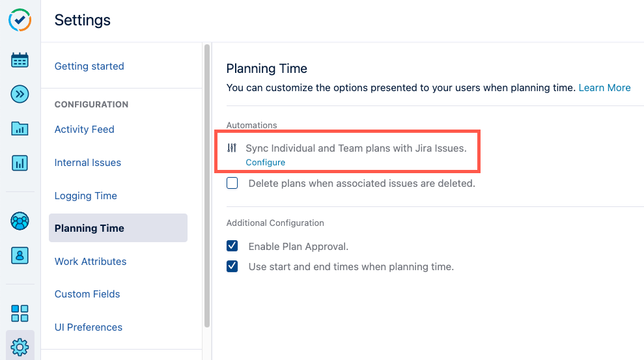Open the Teams group icon
This screenshot has height=360, width=644.
tap(20, 221)
